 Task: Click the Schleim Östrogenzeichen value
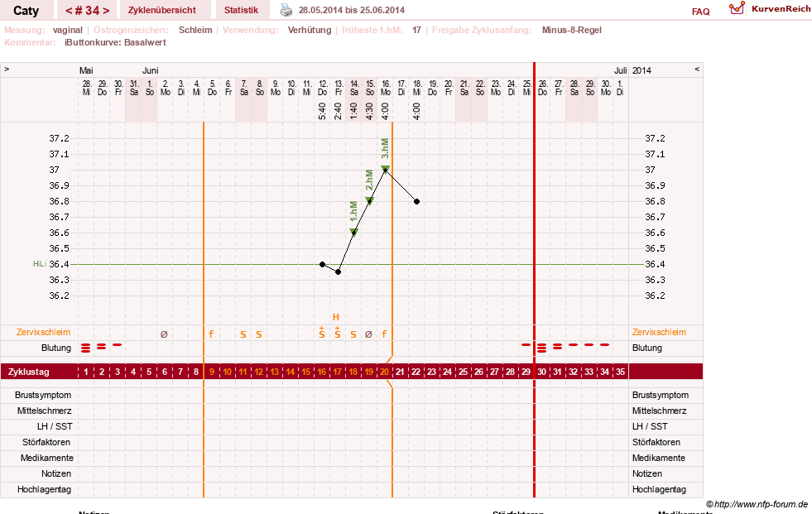(x=195, y=30)
